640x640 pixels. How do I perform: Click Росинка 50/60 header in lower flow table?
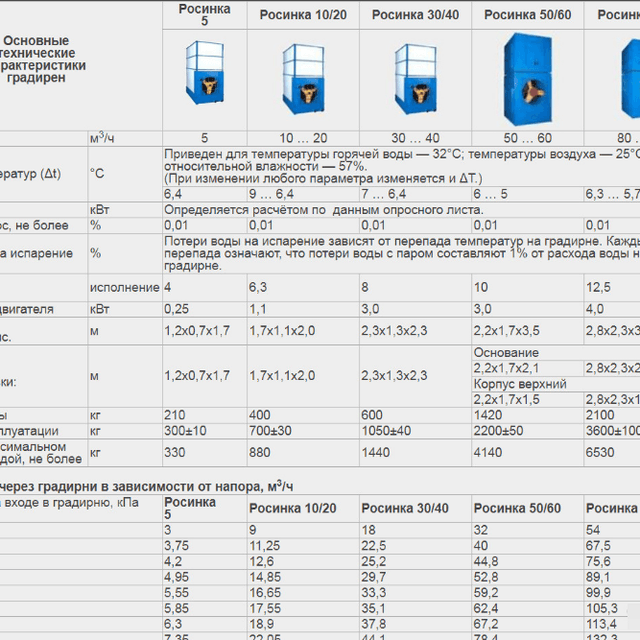point(515,509)
